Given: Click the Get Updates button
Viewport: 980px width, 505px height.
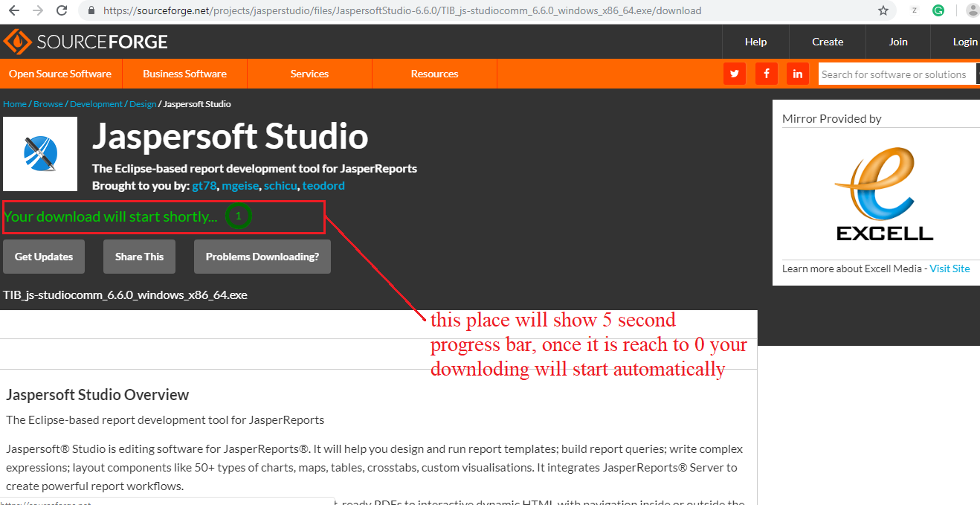Looking at the screenshot, I should pos(44,257).
